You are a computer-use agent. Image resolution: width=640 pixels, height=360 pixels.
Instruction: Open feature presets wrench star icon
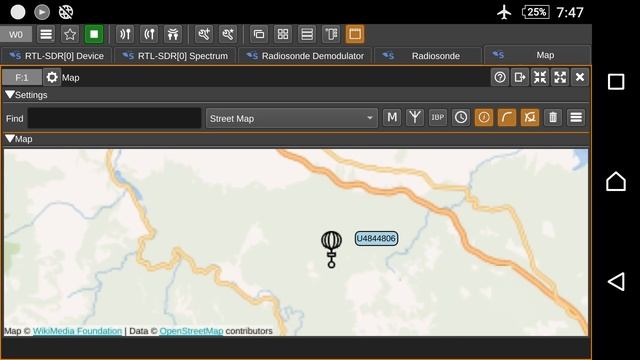coord(228,34)
